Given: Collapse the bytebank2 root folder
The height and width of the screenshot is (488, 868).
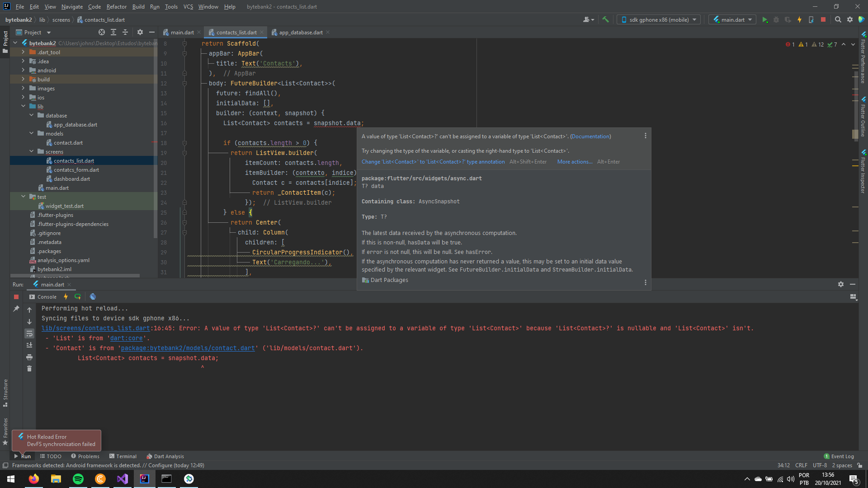Looking at the screenshot, I should click(15, 43).
